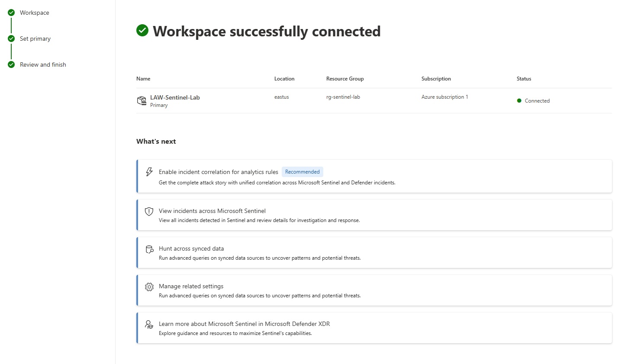Go to the Set primary step

(35, 39)
